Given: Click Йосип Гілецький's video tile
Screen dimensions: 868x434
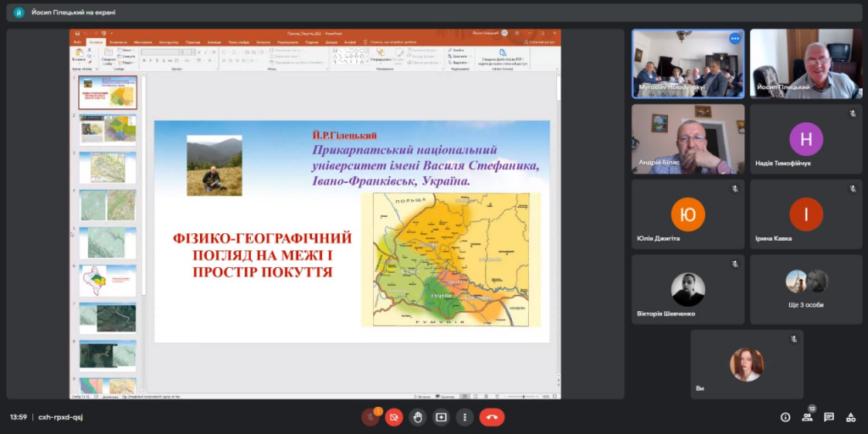Looking at the screenshot, I should (x=805, y=64).
